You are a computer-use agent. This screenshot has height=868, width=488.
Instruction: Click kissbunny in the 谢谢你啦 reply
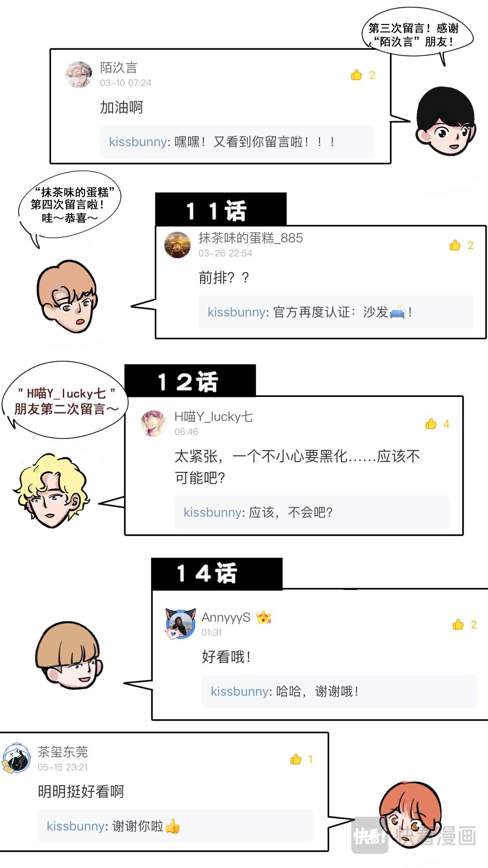point(75,826)
